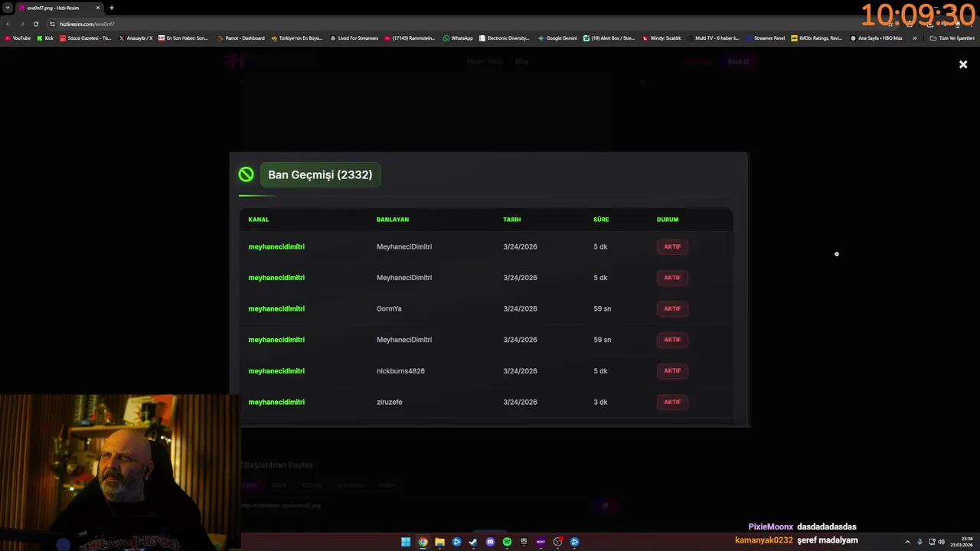Open the Kick bookmark
The image size is (980, 551).
coord(45,37)
